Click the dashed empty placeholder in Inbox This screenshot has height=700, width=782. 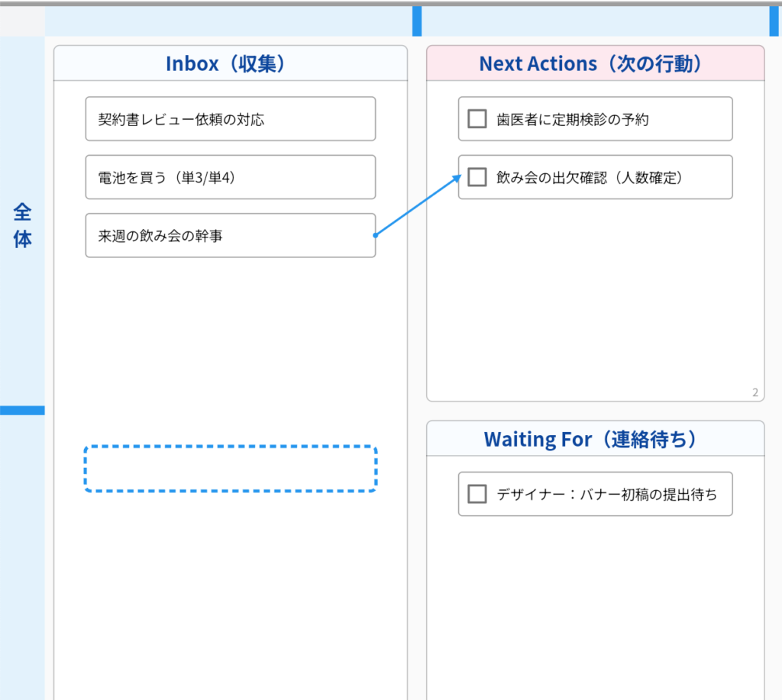point(230,469)
